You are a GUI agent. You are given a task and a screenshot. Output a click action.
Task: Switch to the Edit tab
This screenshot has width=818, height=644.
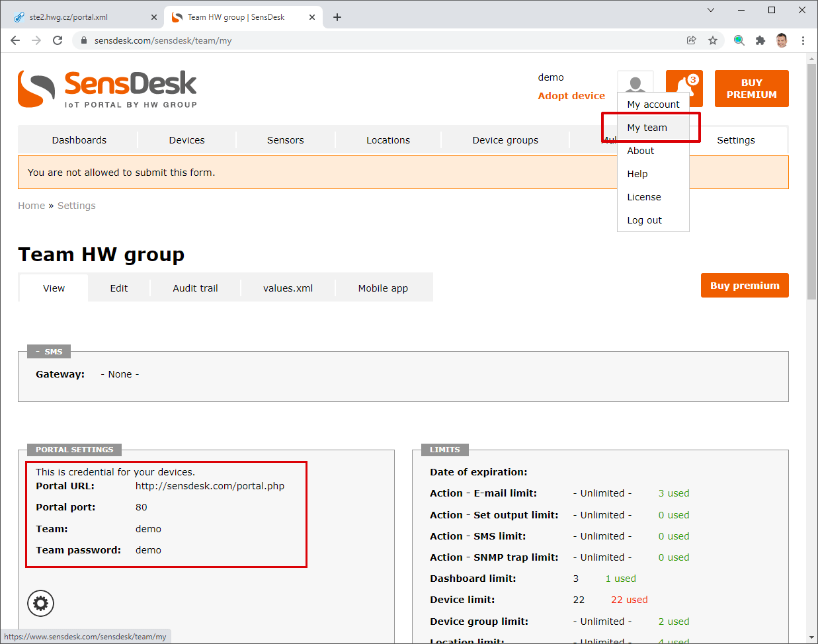coord(119,288)
